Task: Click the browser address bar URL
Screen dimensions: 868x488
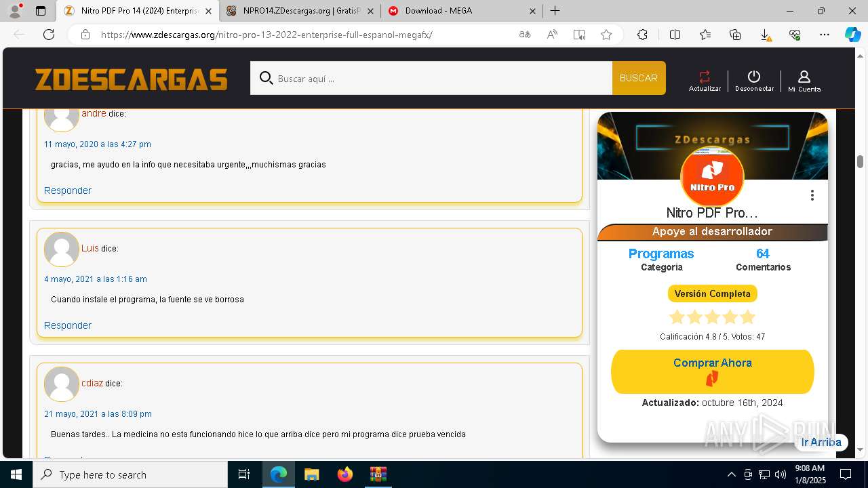Action: [267, 35]
